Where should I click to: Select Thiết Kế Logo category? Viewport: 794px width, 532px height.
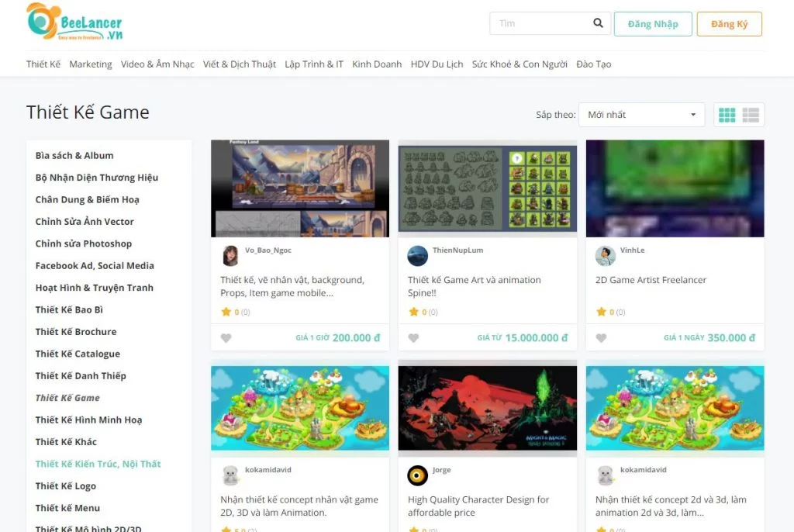66,486
